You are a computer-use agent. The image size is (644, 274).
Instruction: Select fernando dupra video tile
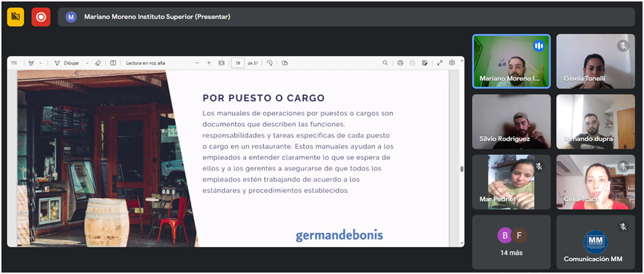pyautogui.click(x=596, y=122)
